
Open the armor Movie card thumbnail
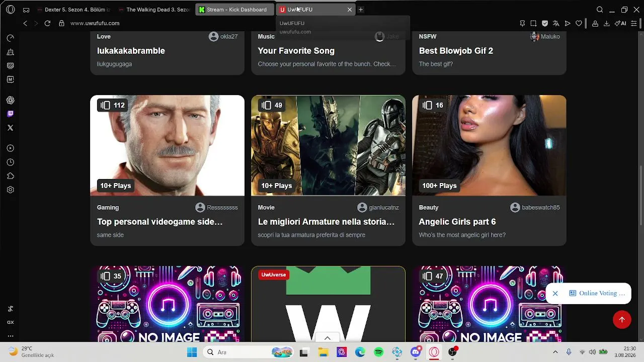click(328, 145)
